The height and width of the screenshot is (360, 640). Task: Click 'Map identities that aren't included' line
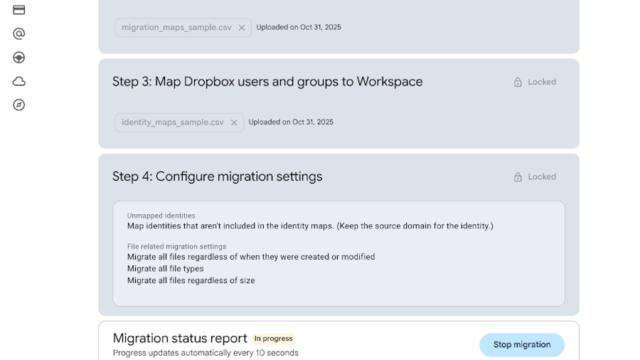[x=310, y=226]
